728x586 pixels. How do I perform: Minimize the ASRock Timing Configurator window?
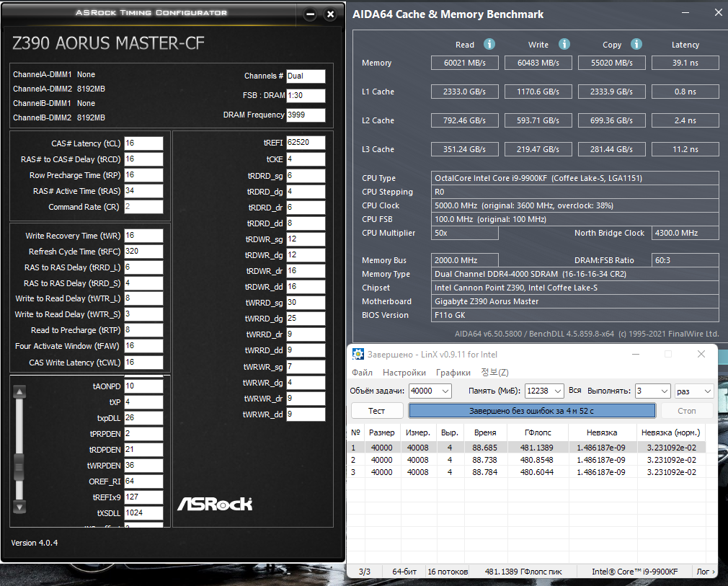pos(310,14)
